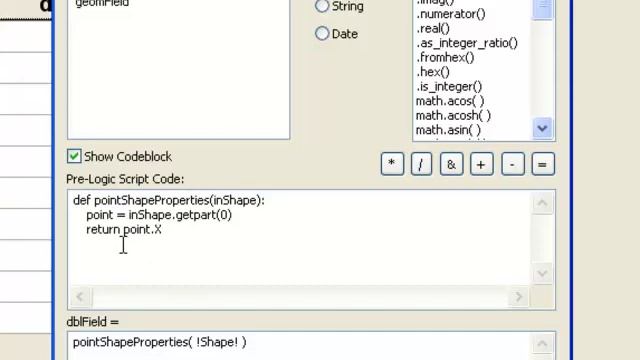Select math.acosh( ) function
640x360 pixels.
coord(453,116)
